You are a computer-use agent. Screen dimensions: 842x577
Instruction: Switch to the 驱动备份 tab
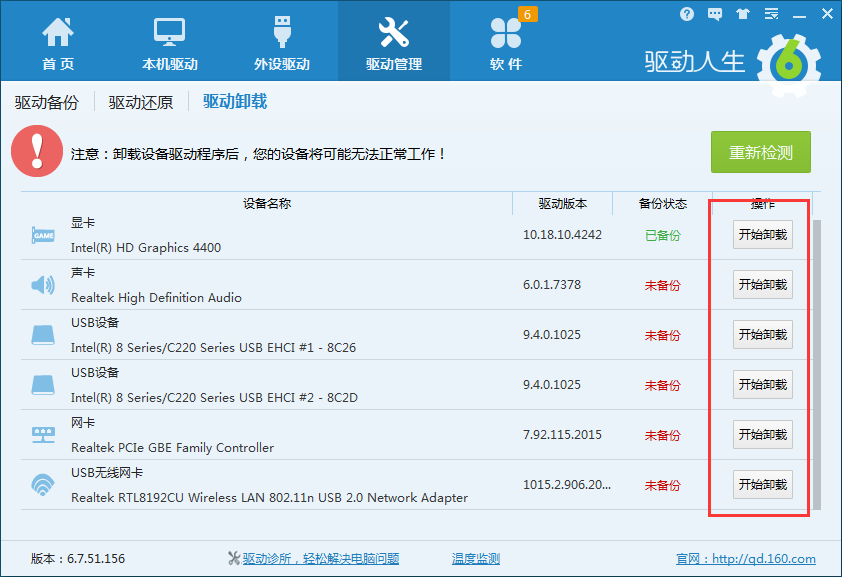click(x=46, y=101)
